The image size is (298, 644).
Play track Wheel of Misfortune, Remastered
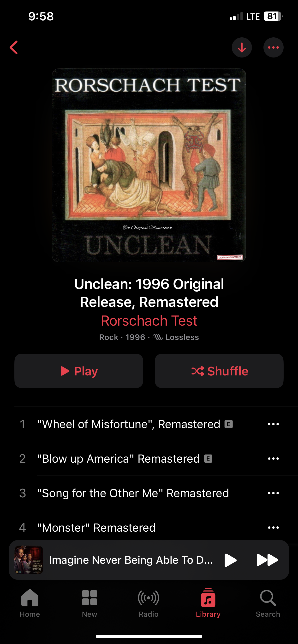coord(128,424)
